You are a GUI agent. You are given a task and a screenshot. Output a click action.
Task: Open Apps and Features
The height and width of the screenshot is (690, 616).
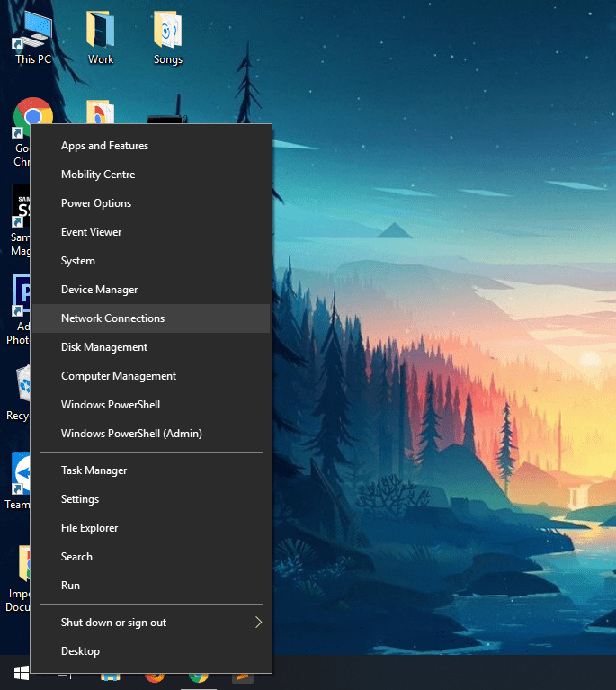151,146
